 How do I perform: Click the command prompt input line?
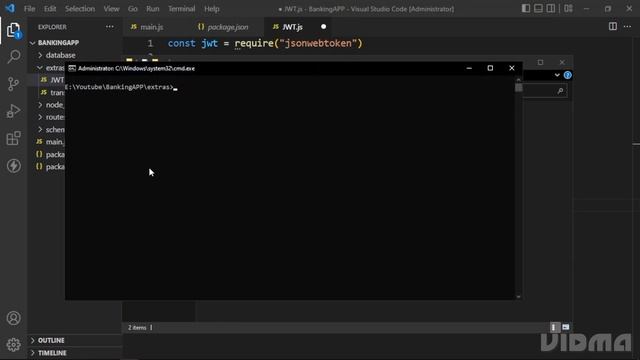tap(121, 87)
